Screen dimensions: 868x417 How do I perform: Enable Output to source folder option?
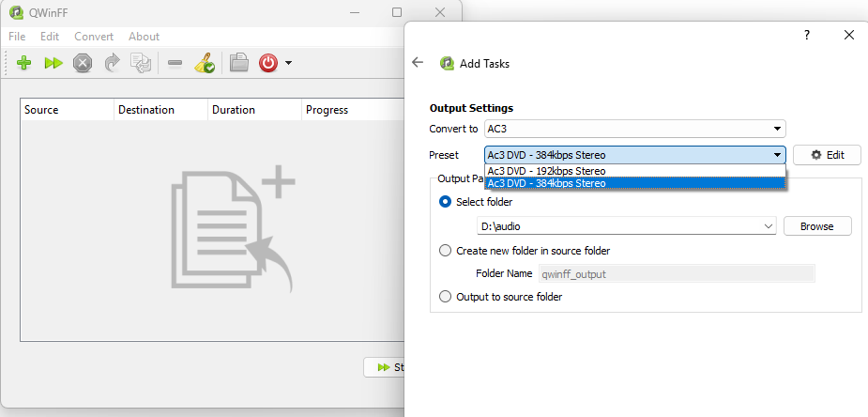coord(446,297)
